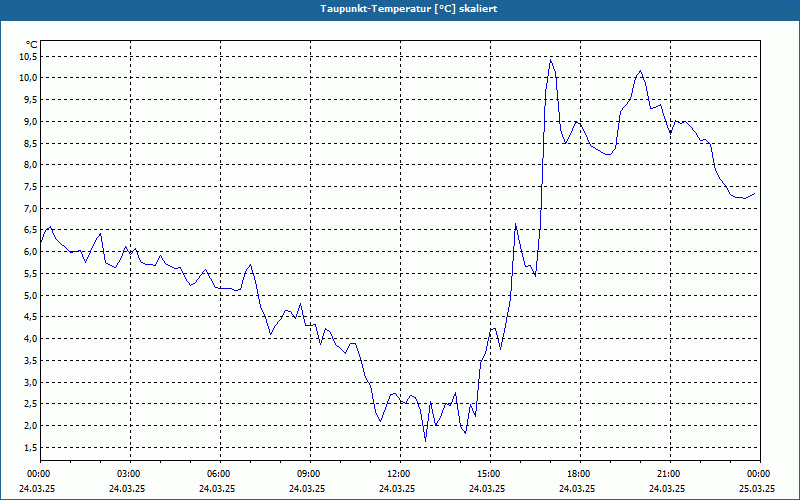This screenshot has height=500, width=800.
Task: Click the curve's lowest dip near 13:00
Action: coord(426,440)
